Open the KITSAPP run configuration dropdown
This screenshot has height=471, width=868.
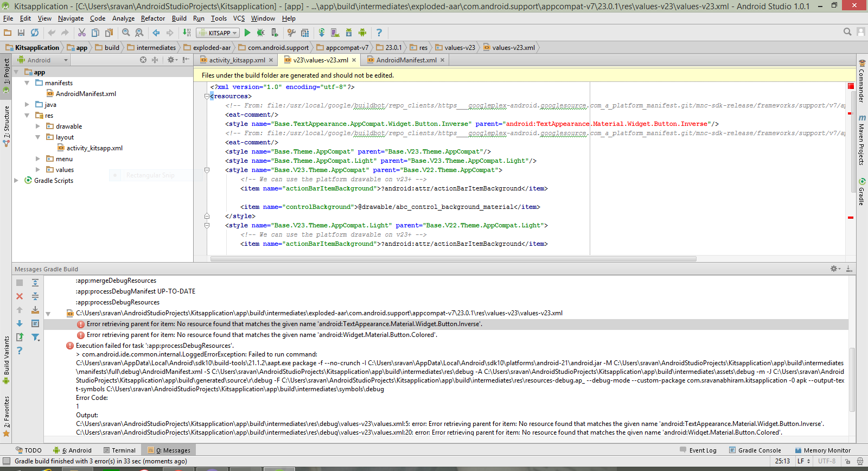pos(218,33)
